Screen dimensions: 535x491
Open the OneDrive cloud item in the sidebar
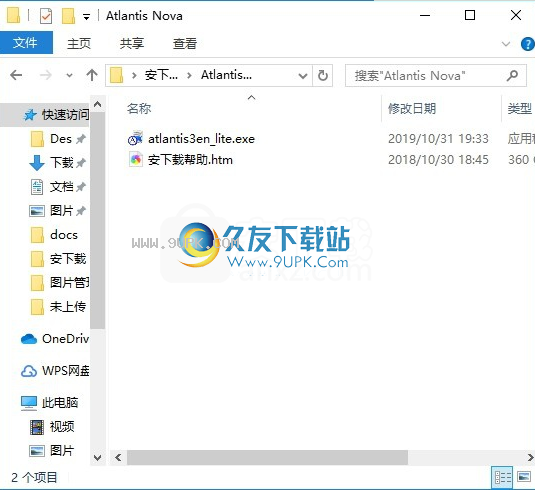(x=55, y=339)
